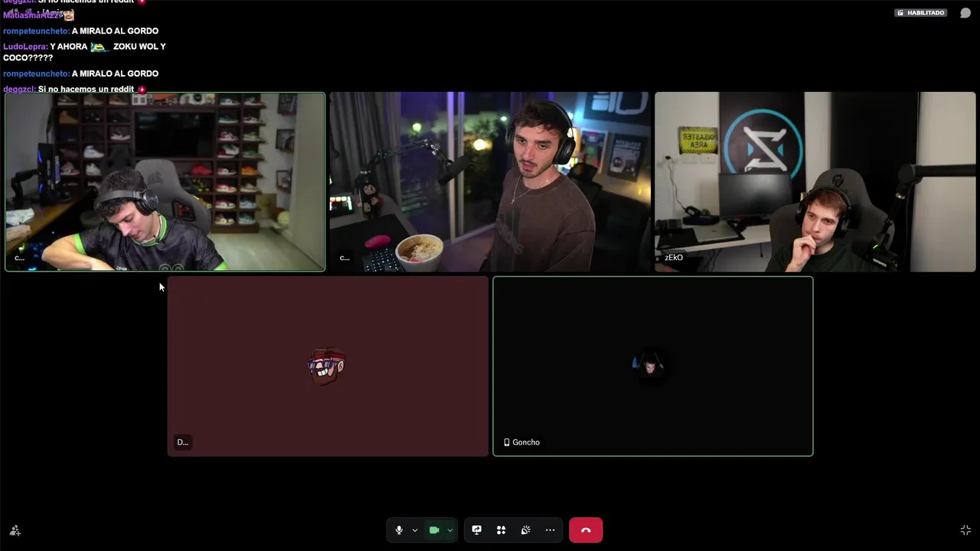The height and width of the screenshot is (551, 980).
Task: Open the soundboard party-popper icon
Action: coord(526,530)
